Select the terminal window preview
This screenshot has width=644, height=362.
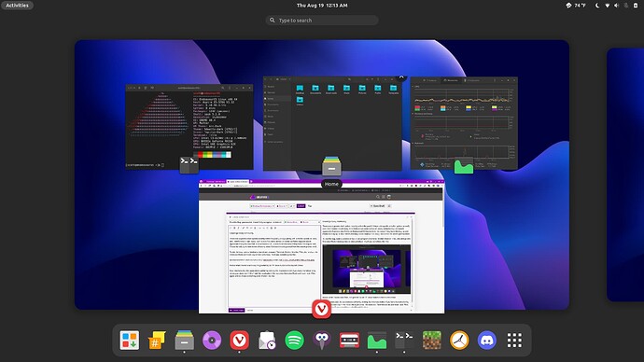[x=189, y=126]
